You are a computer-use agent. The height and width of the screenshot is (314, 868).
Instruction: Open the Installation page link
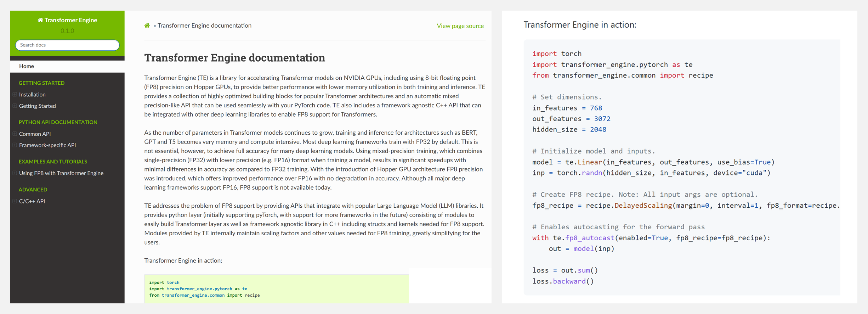(32, 95)
